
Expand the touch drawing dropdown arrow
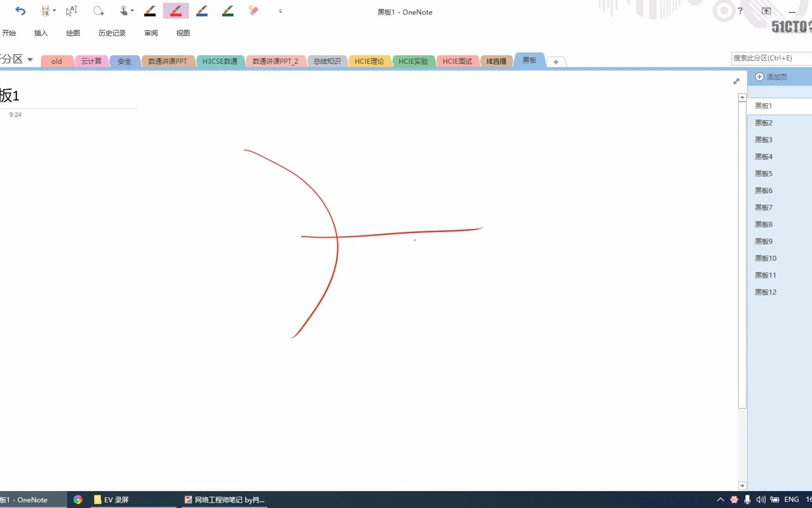pyautogui.click(x=132, y=11)
